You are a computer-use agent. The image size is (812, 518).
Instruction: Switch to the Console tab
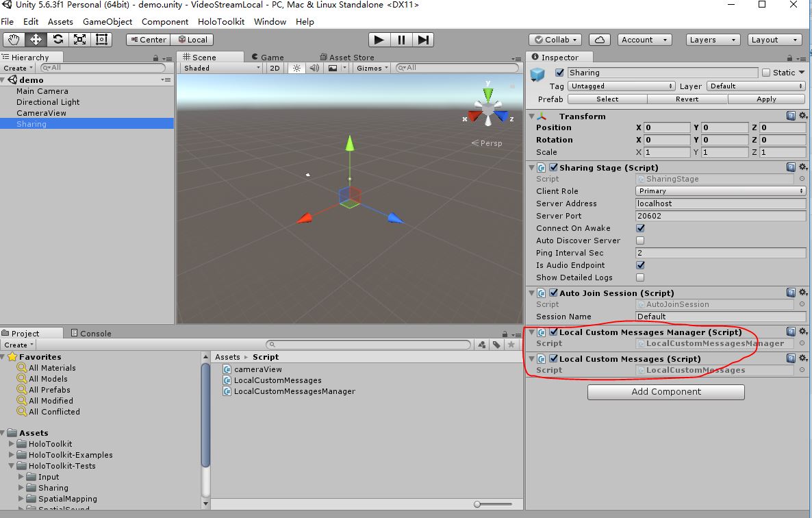click(90, 333)
